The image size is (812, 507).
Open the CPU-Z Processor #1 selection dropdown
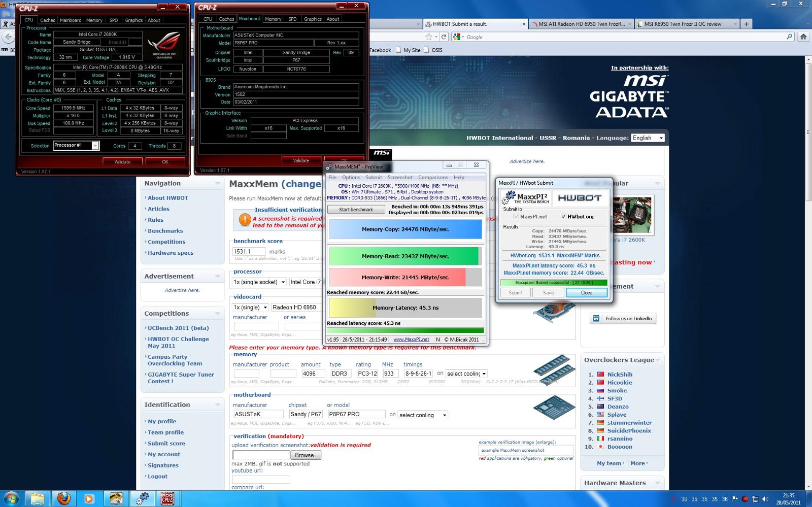pos(76,146)
